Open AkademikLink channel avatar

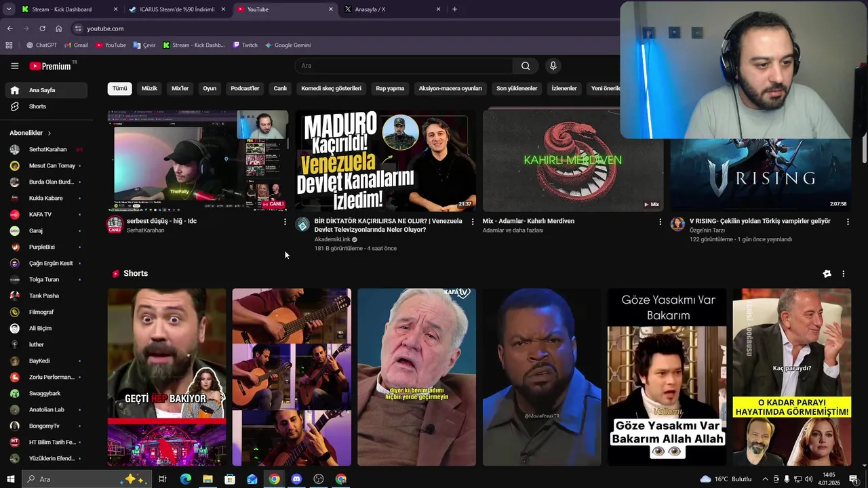point(302,224)
